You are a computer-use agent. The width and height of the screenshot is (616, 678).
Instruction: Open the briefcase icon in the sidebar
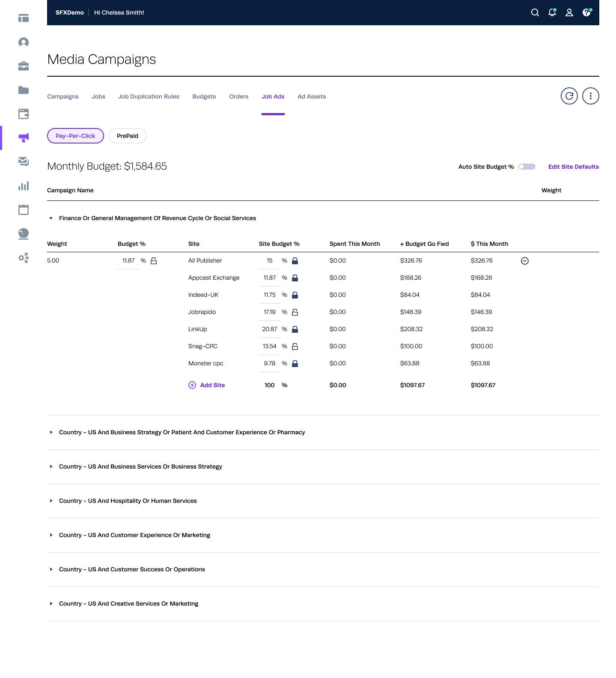coord(24,66)
